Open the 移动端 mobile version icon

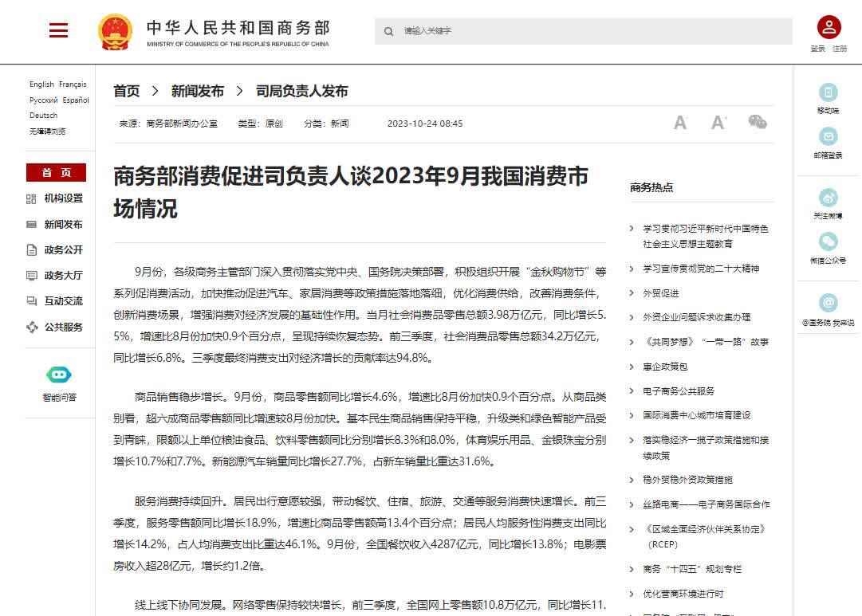[828, 92]
